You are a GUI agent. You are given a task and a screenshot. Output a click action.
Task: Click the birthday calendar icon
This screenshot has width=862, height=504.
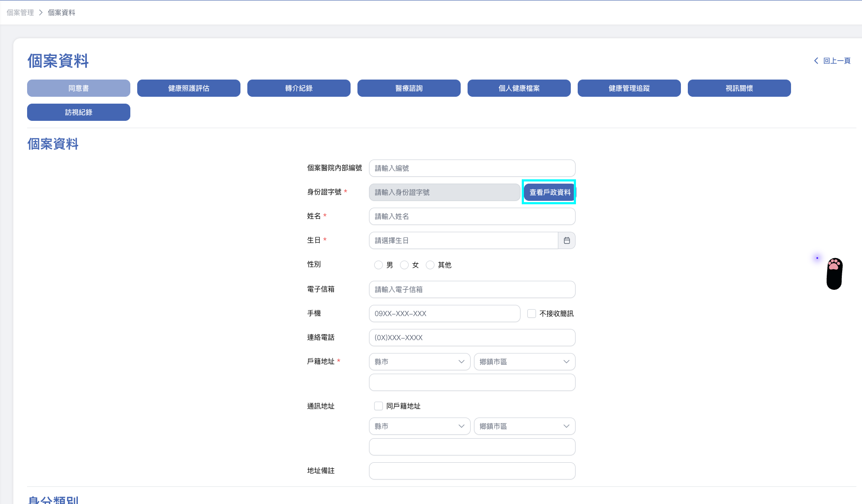pos(566,240)
